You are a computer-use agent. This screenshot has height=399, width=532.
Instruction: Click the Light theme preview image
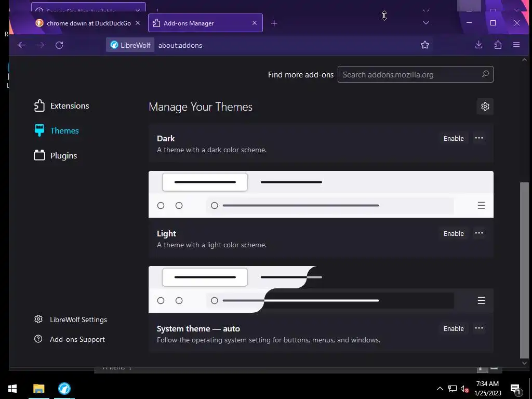coord(321,194)
